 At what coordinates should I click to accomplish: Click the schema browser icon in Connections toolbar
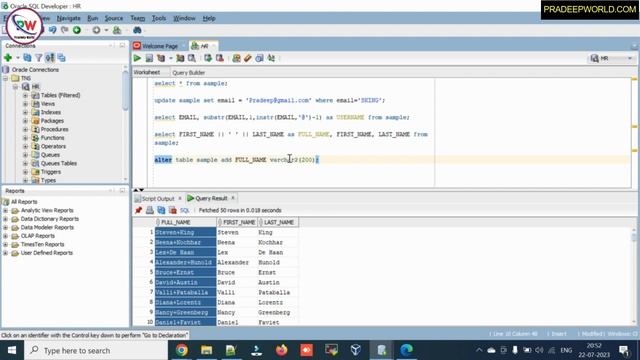coord(50,58)
